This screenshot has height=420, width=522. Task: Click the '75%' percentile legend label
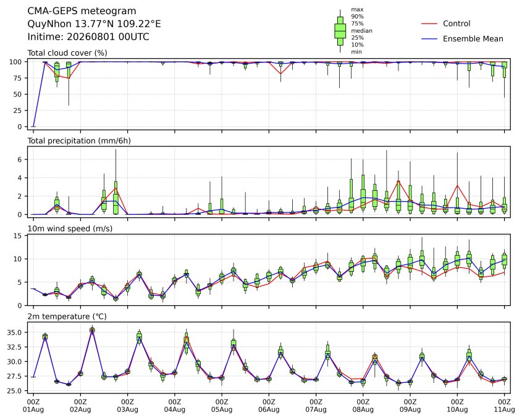[x=357, y=23]
